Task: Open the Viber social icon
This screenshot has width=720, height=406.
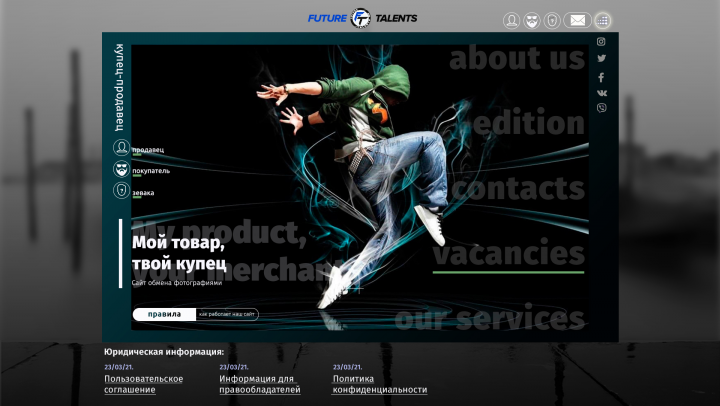Action: 602,108
